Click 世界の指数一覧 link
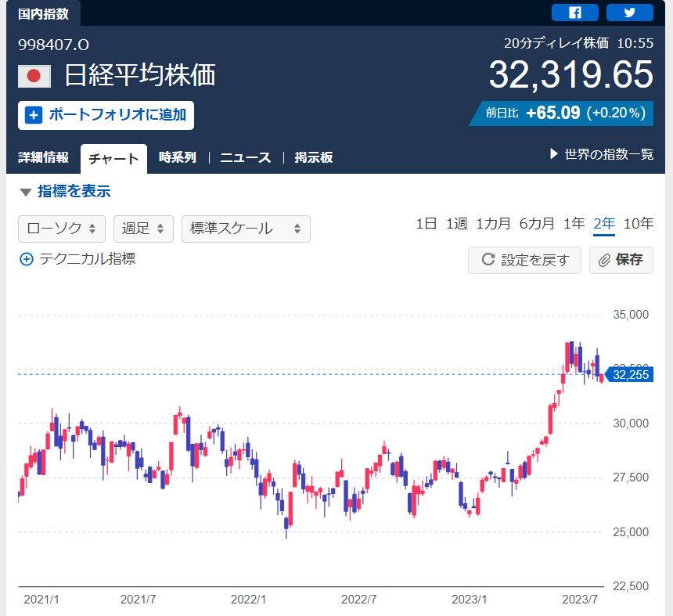 tap(609, 153)
